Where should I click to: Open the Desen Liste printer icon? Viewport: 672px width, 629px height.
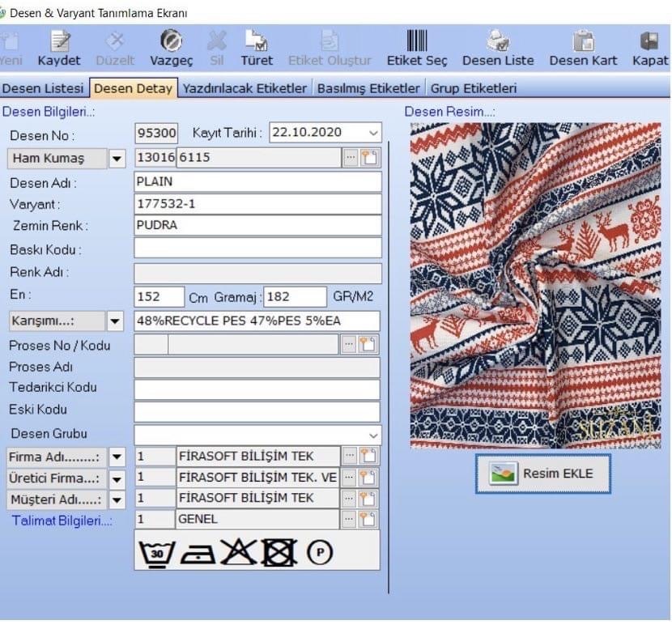coord(497,41)
